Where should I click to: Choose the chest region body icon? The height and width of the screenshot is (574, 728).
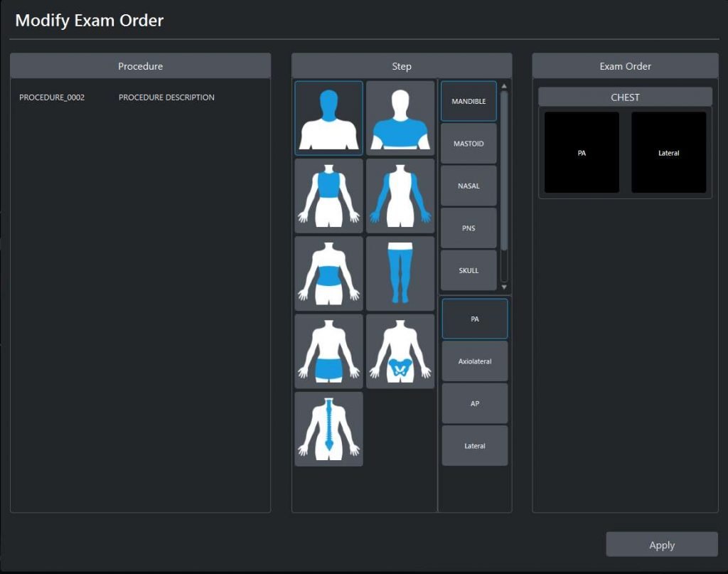(x=328, y=196)
